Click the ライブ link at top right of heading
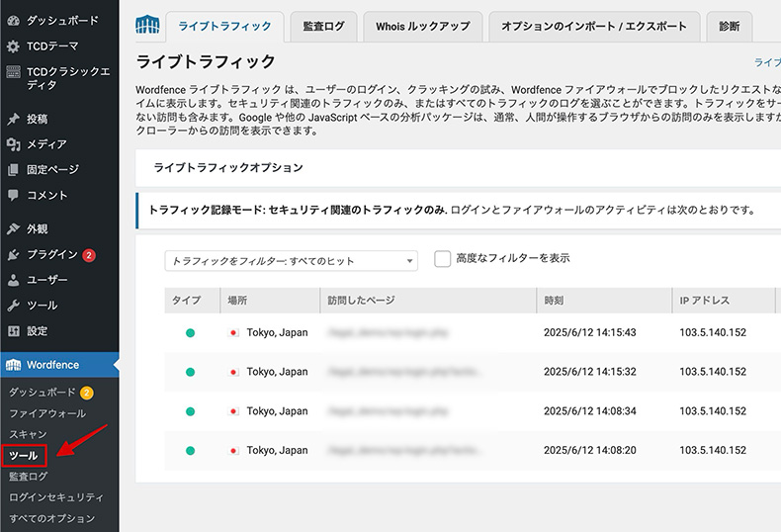The height and width of the screenshot is (532, 781). point(767,62)
